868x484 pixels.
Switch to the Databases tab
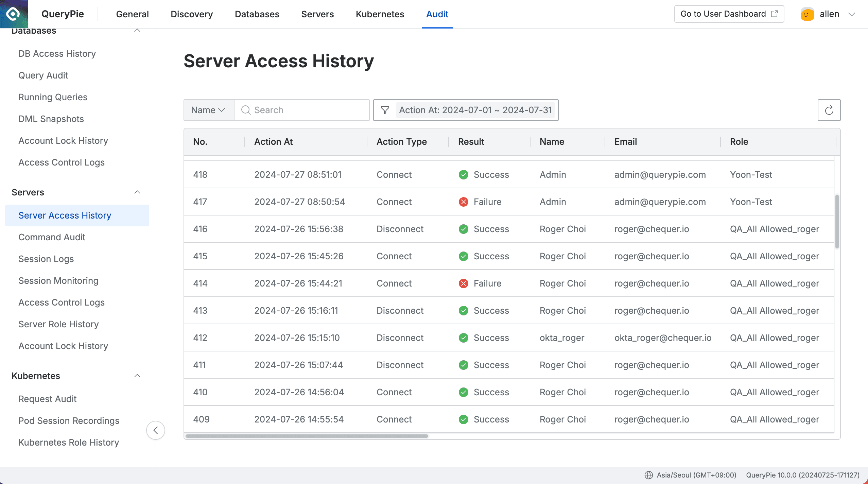click(257, 14)
